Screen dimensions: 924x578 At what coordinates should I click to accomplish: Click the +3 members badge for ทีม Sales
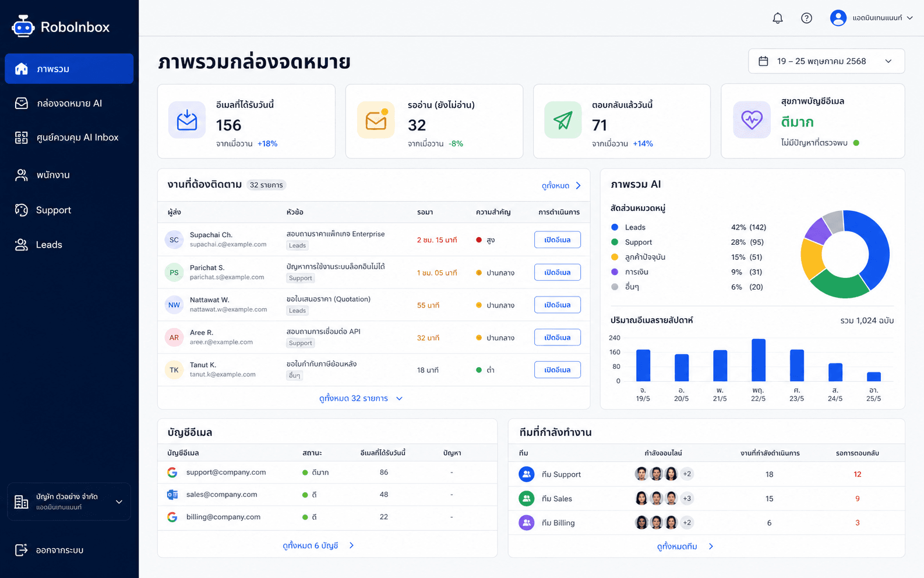687,499
